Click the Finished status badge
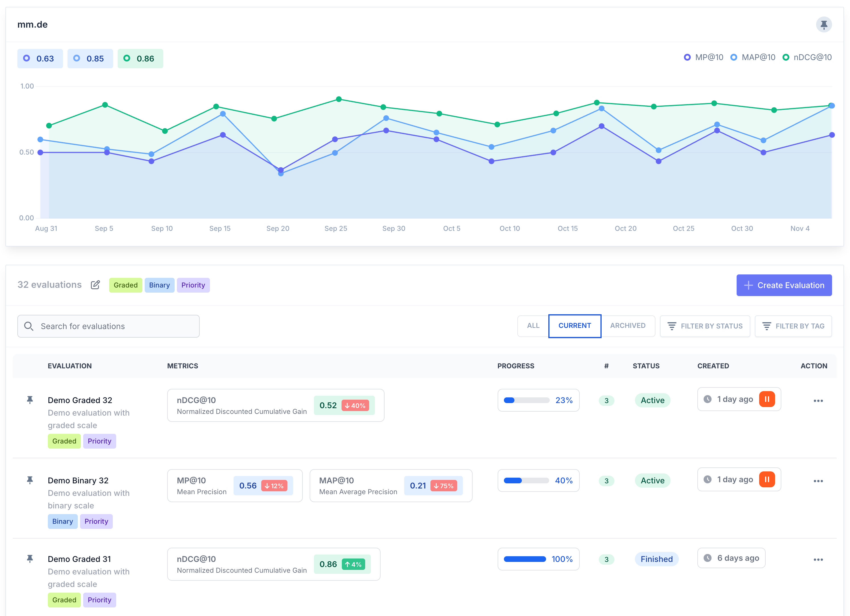Screen dimensions: 850x616 pyautogui.click(x=656, y=559)
